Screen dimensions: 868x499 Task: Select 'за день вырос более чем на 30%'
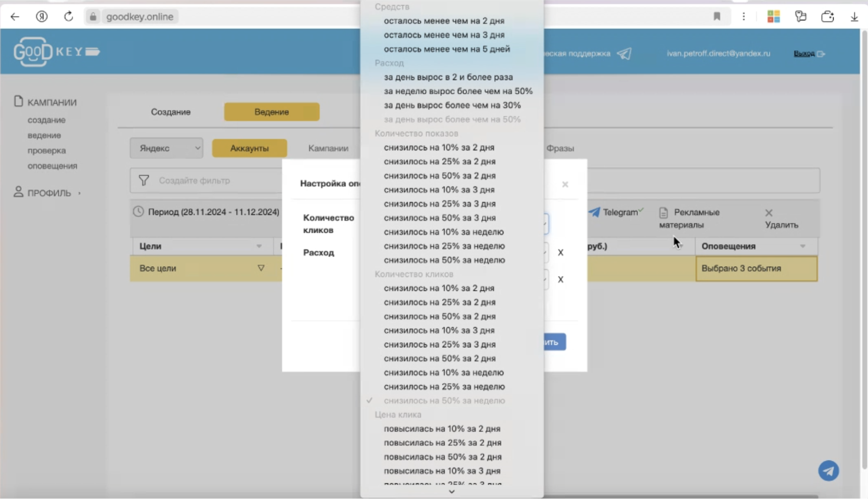(x=452, y=105)
